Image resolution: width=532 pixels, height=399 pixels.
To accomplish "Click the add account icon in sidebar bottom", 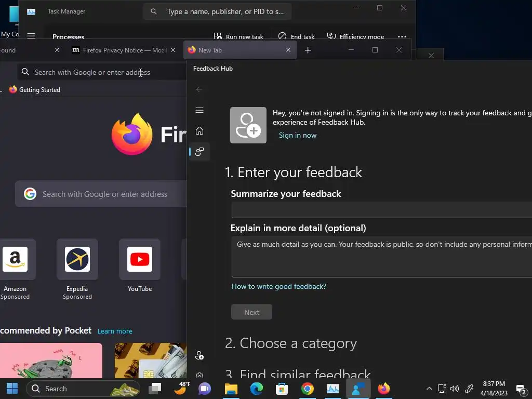I will point(199,355).
